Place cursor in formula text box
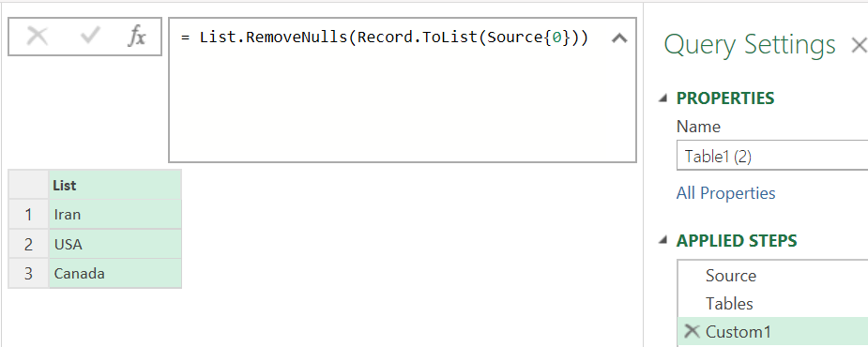Viewport: 868px width, 347px height. coord(403,90)
